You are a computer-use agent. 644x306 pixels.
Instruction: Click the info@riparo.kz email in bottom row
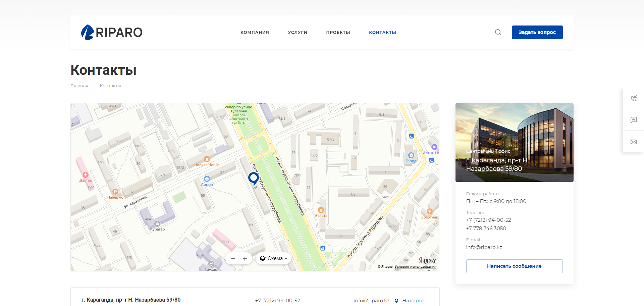[x=372, y=301]
